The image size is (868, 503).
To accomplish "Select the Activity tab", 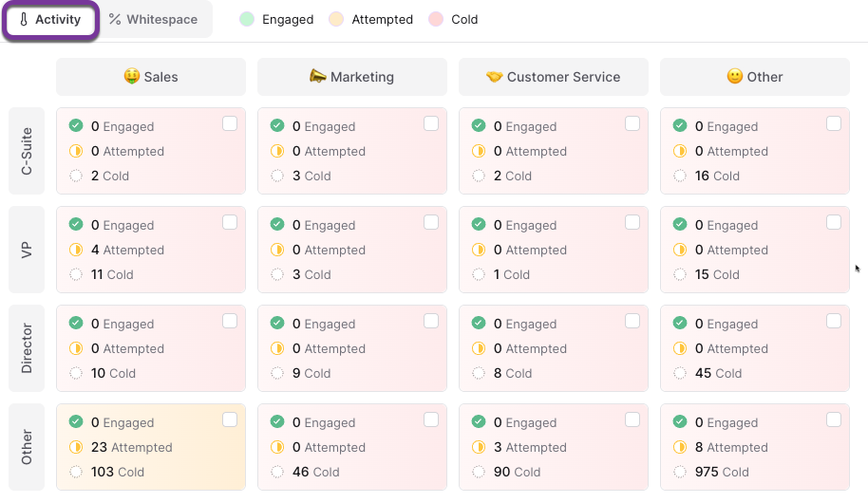I will click(x=50, y=20).
